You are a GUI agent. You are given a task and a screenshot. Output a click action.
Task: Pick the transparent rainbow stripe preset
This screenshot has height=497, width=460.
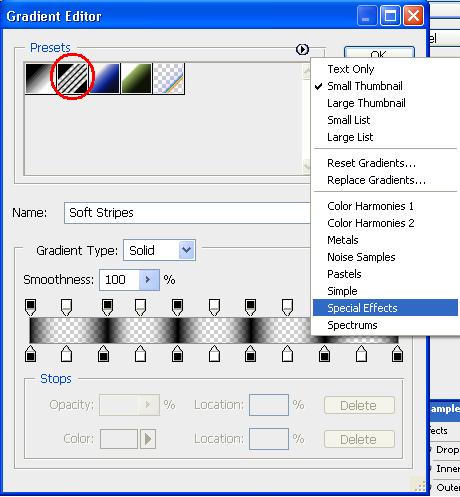(168, 78)
